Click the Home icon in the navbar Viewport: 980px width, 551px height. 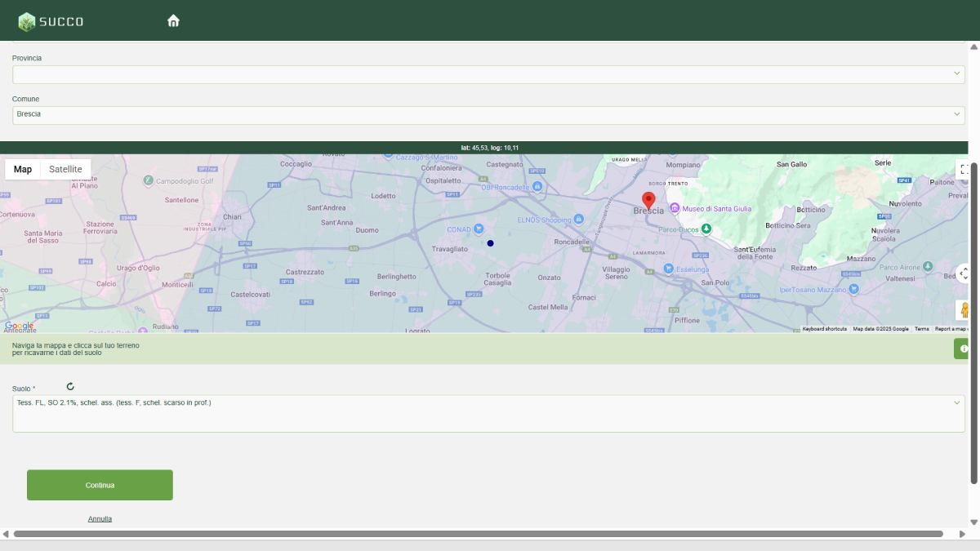click(173, 20)
